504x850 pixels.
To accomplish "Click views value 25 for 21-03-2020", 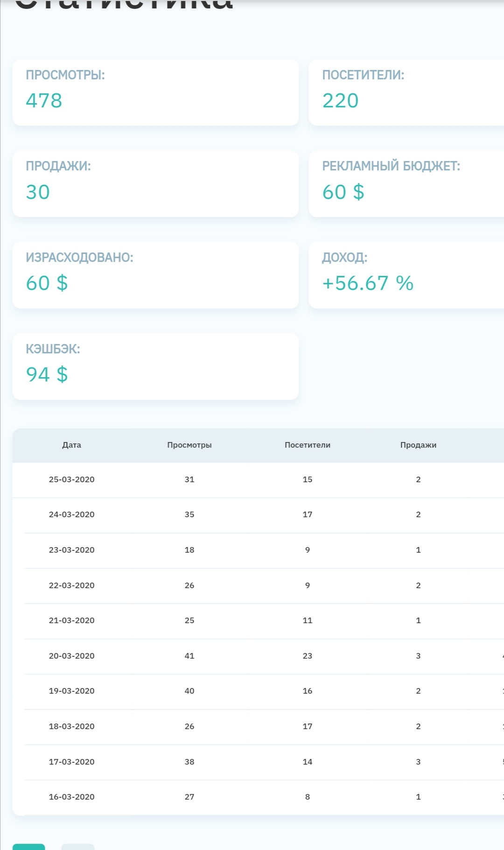I will coord(189,620).
